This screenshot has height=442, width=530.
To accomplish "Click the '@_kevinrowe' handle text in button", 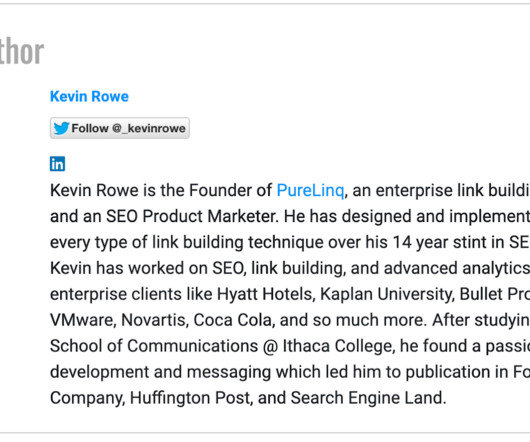I will coord(148,128).
